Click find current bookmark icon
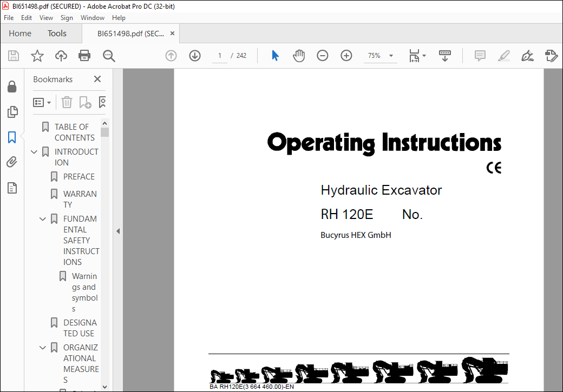The image size is (563, 392). (102, 102)
